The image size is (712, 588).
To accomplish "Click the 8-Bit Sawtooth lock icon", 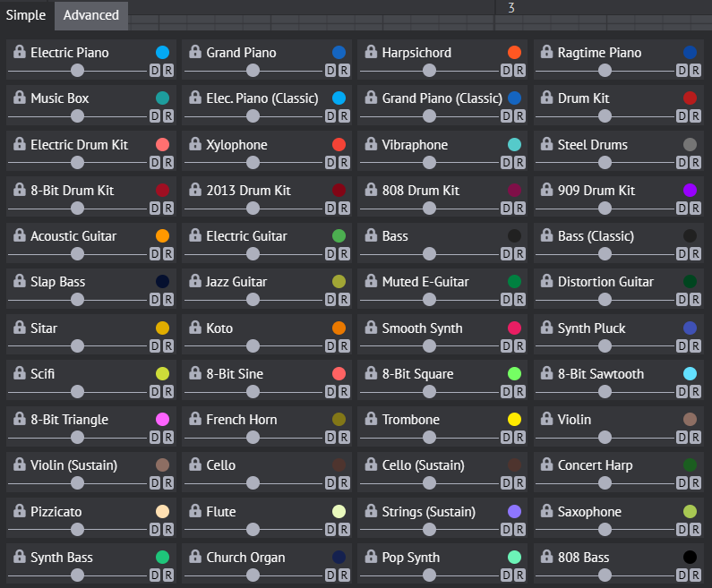I will coord(546,373).
